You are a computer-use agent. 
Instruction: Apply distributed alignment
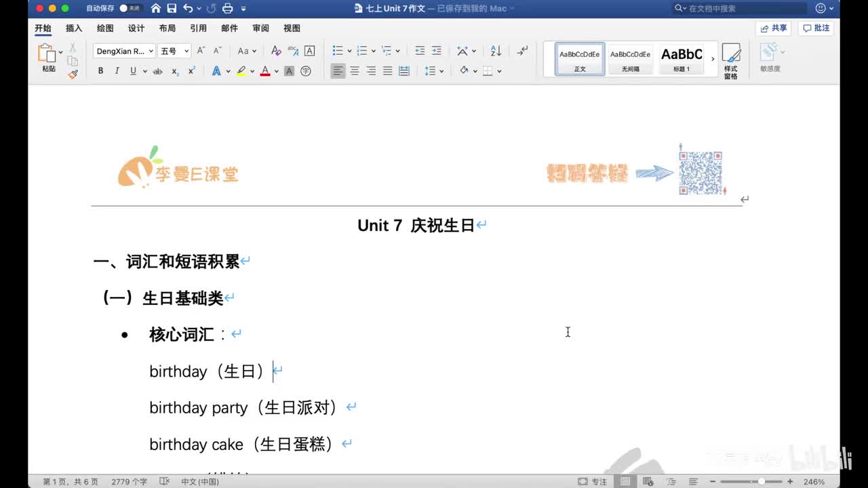tap(404, 71)
